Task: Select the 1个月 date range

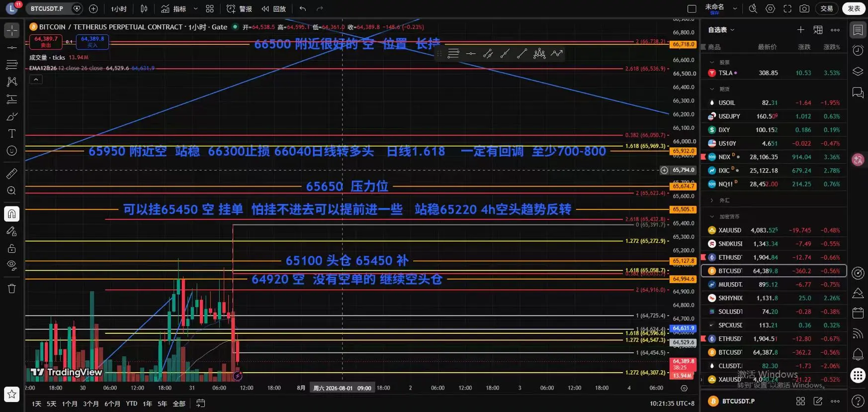Action: click(x=70, y=404)
